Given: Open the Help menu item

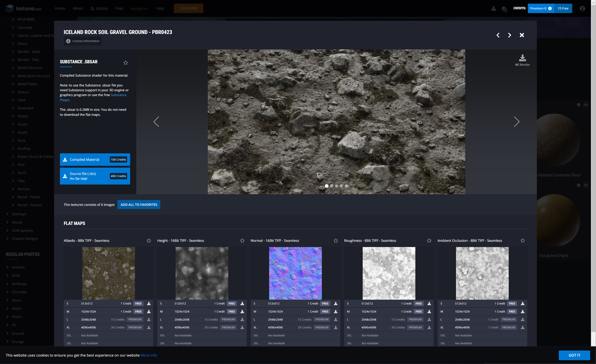Looking at the screenshot, I should [160, 8].
